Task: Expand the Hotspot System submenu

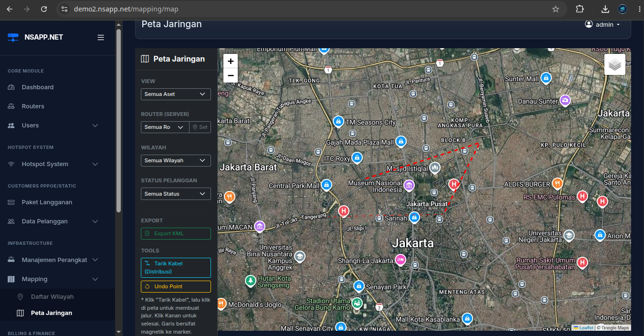Action: pos(95,164)
